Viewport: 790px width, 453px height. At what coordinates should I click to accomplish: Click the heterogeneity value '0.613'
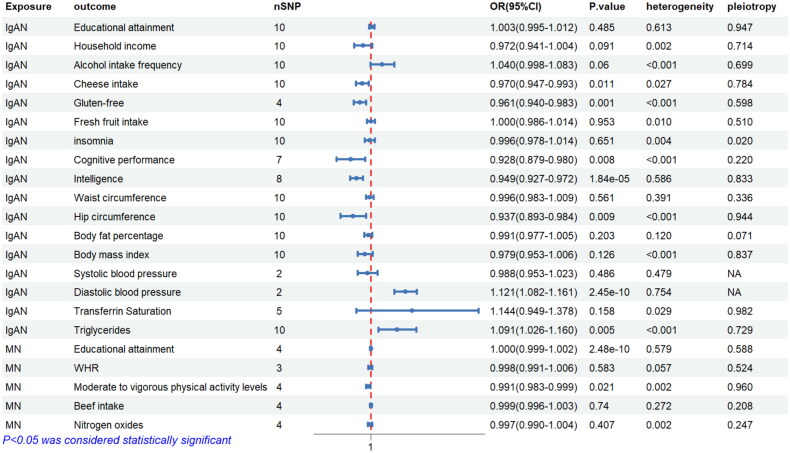[659, 28]
